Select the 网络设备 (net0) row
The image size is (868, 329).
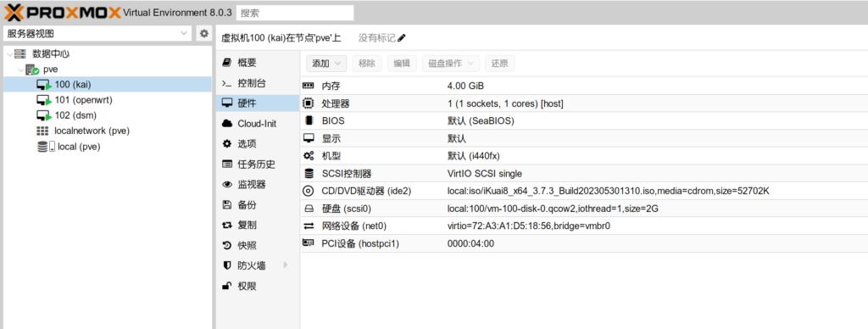584,226
